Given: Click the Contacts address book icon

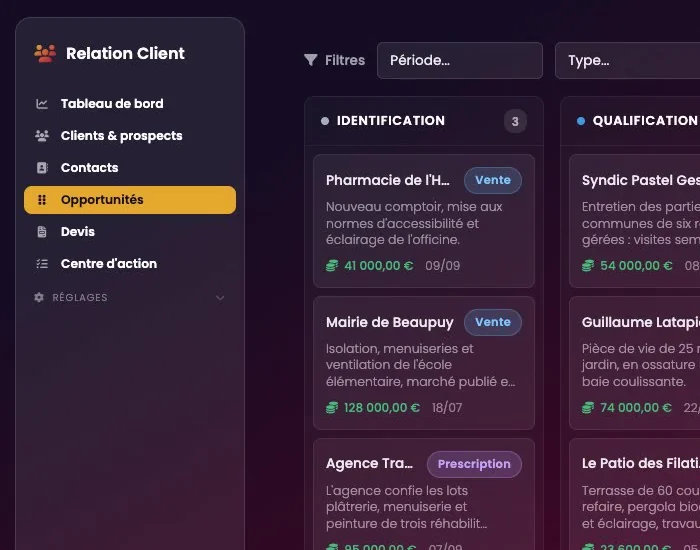Looking at the screenshot, I should coord(42,168).
